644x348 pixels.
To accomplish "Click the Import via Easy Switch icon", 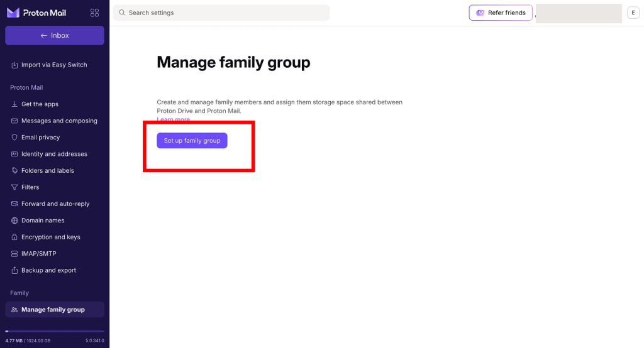I will click(14, 65).
